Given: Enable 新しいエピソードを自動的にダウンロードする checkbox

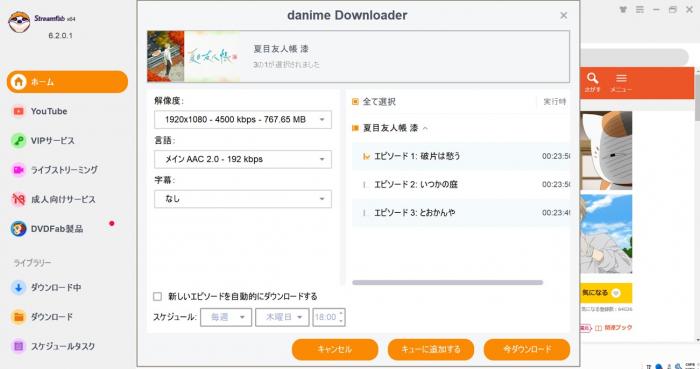Looking at the screenshot, I should click(158, 296).
